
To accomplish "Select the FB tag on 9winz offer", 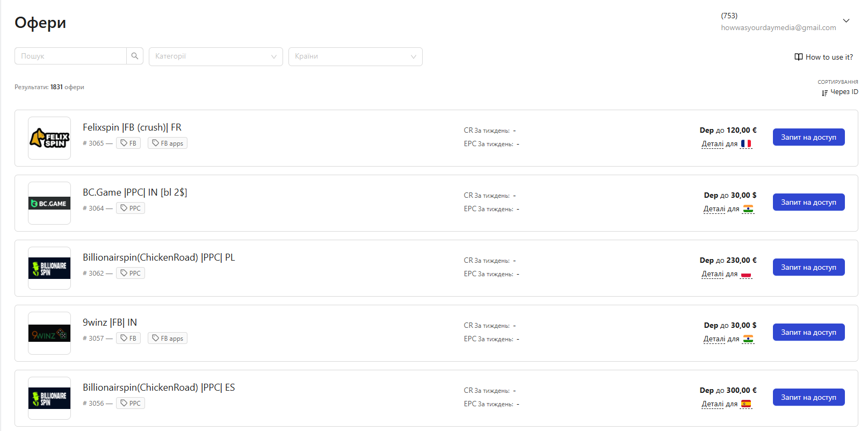I will point(128,339).
